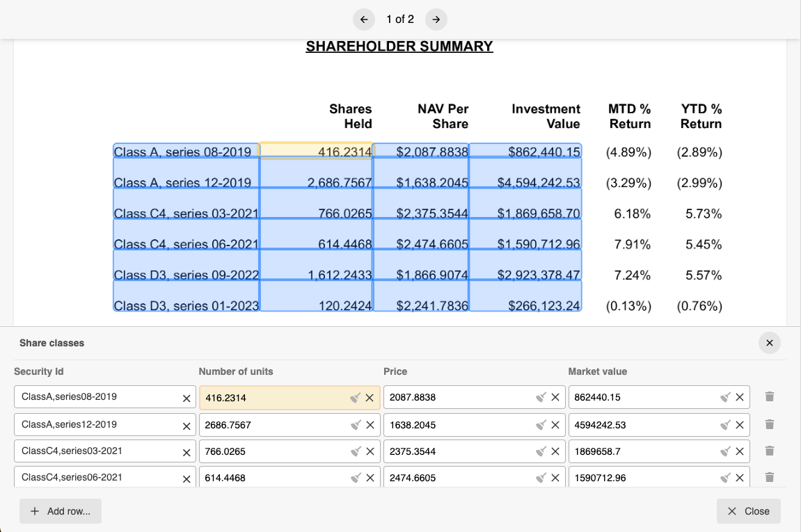Clear the market value 1869658.7 field

pyautogui.click(x=740, y=451)
